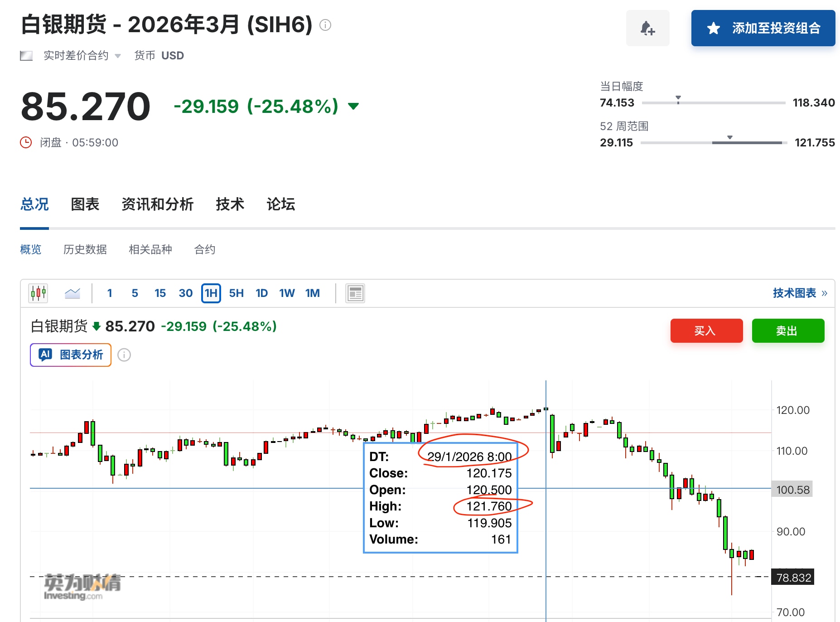Viewport: 840px width, 622px height.
Task: Click the info icon next to SIH6 title
Action: pos(325,25)
